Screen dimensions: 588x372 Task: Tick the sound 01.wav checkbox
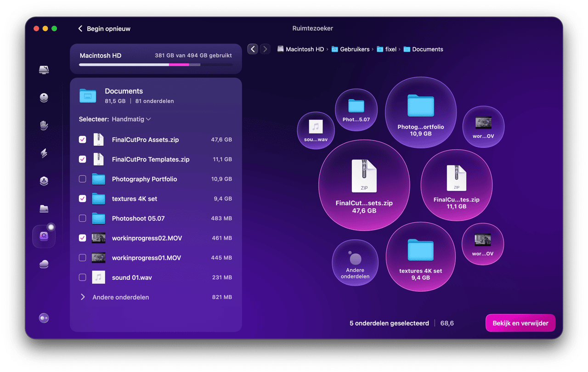[83, 277]
